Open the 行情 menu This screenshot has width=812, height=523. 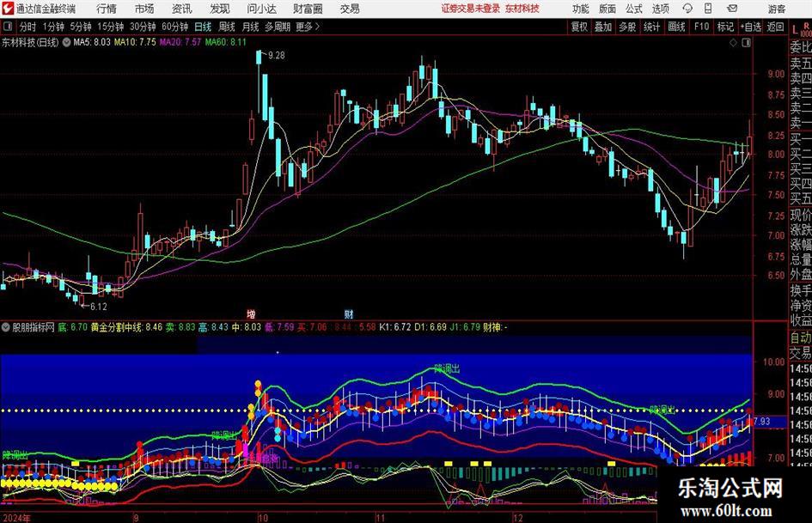[107, 9]
